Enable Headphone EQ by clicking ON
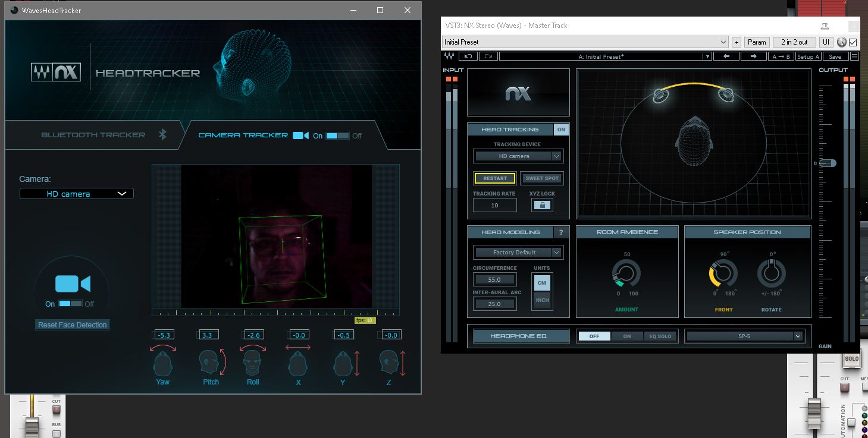This screenshot has height=438, width=868. coord(627,336)
